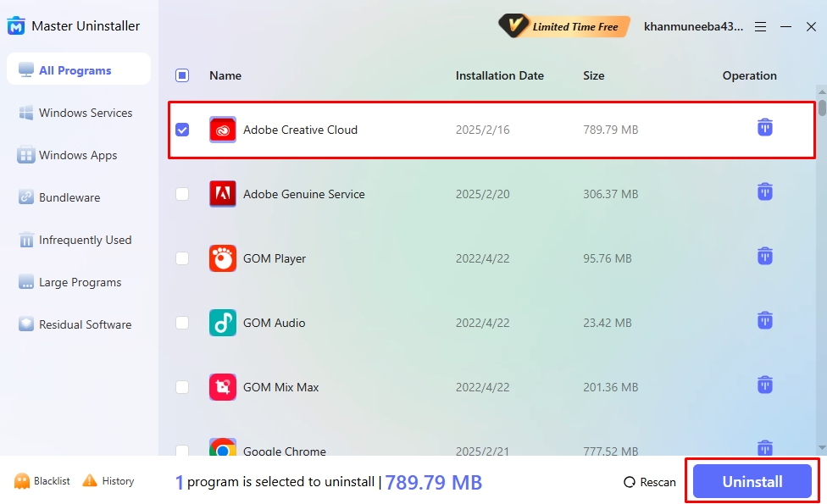This screenshot has width=827, height=504.
Task: Open the Windows Apps category
Action: pos(79,155)
